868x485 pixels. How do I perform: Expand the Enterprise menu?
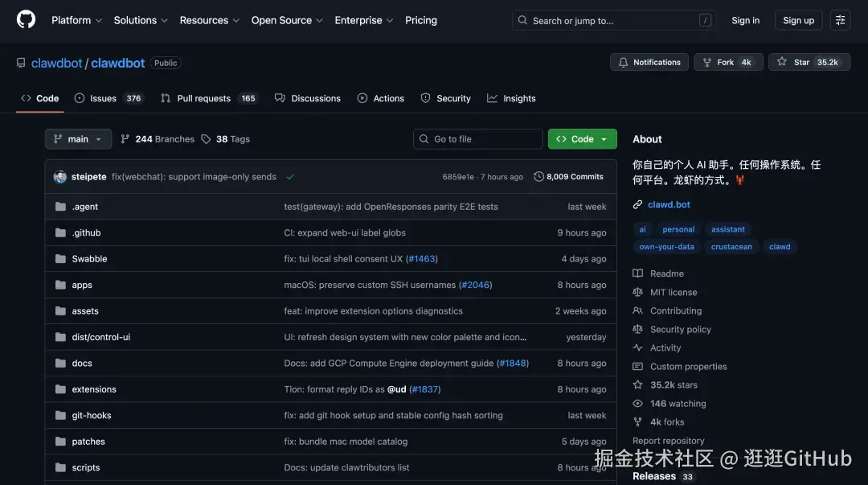click(x=364, y=20)
